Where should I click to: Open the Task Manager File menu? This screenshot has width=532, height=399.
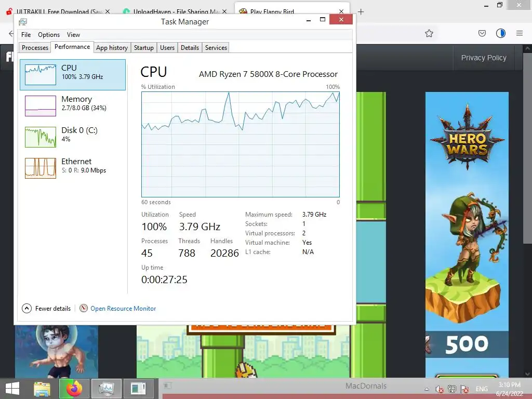click(26, 35)
